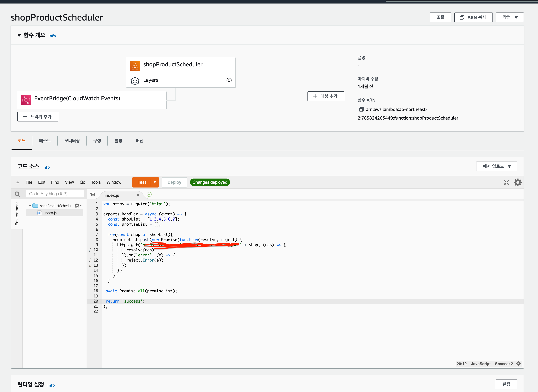538x392 pixels.
Task: Open JavaScript language selector in status bar
Action: (481, 363)
